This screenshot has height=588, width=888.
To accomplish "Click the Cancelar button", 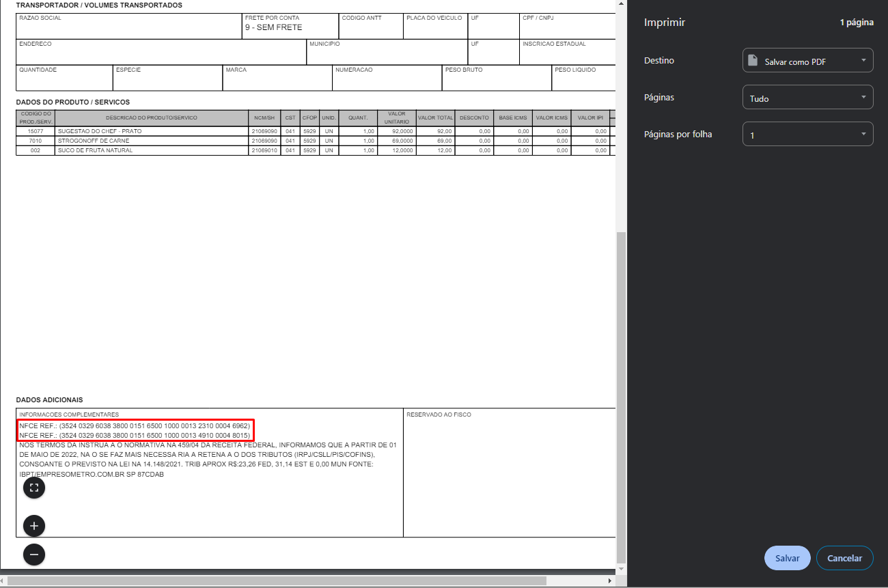I will coord(845,558).
